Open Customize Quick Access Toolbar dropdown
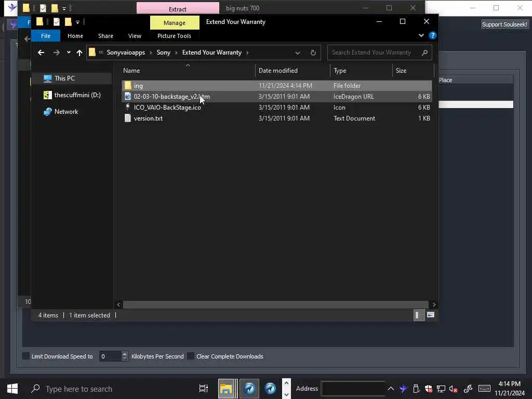Screen dimensions: 532x399 coord(78,22)
